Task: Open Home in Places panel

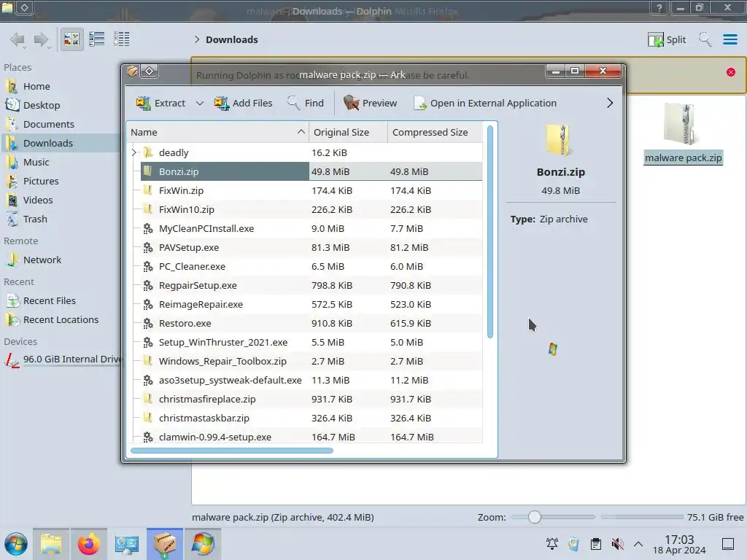Action: pyautogui.click(x=36, y=86)
